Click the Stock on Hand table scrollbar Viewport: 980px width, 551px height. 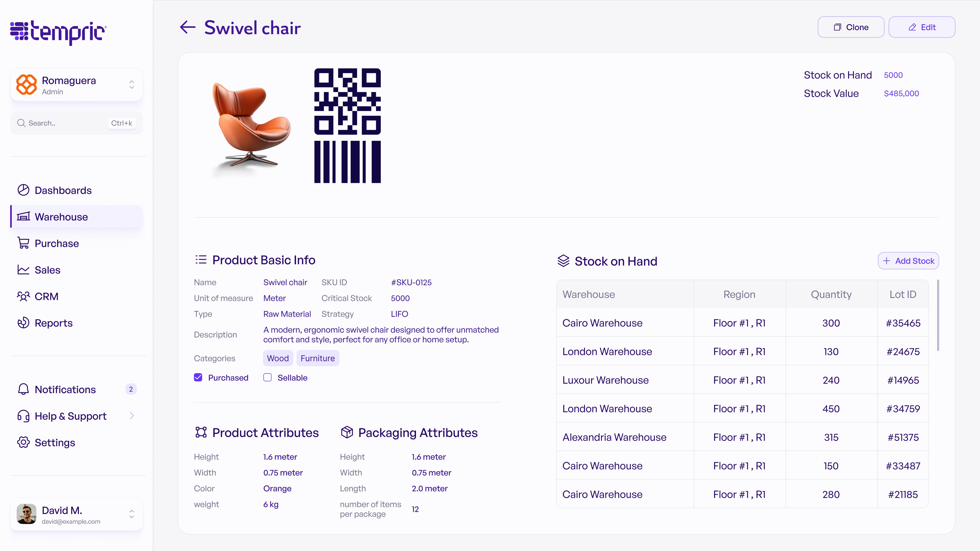[x=938, y=315]
